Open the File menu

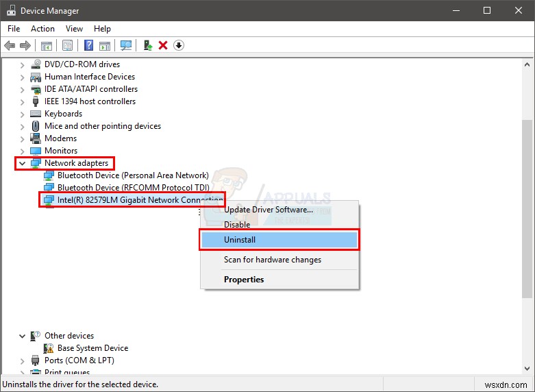[x=14, y=29]
